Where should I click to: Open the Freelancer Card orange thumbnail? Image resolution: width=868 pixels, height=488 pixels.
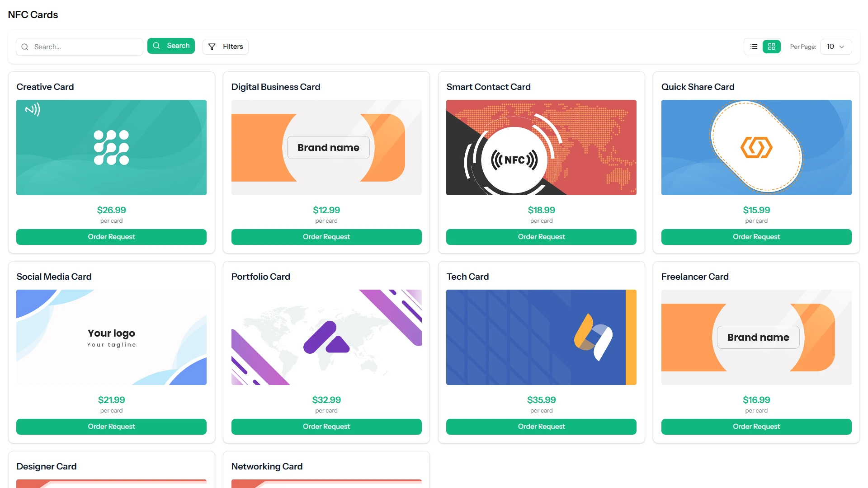click(x=756, y=337)
